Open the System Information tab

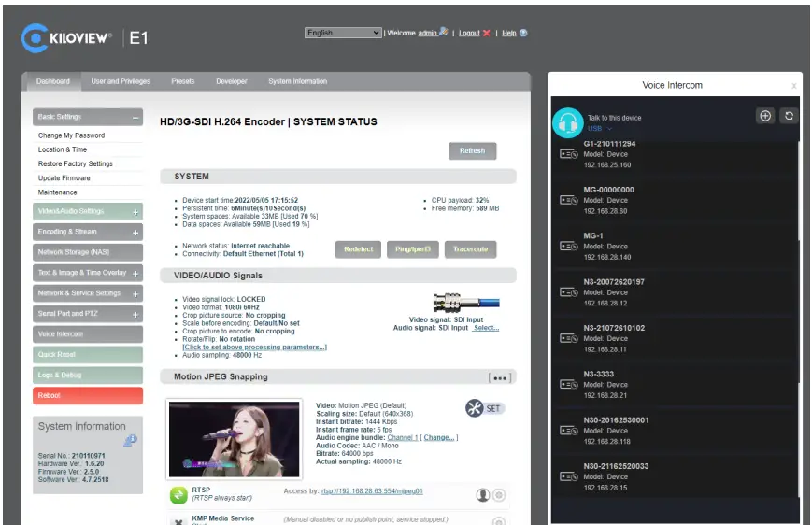[298, 81]
